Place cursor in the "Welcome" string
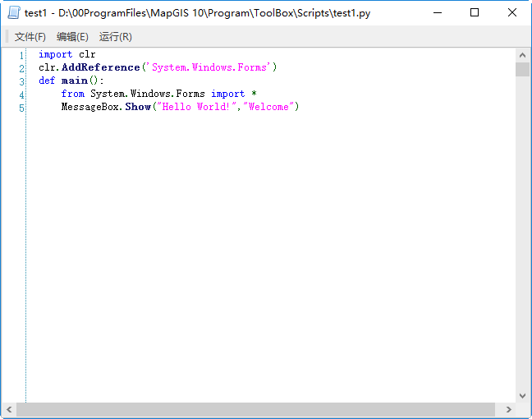This screenshot has height=419, width=532. coord(268,107)
